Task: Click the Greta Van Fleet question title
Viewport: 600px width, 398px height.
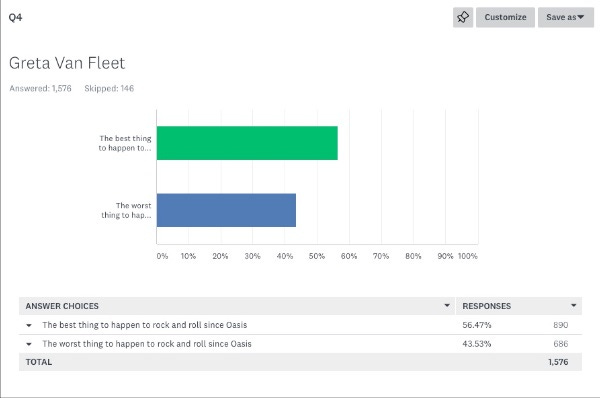Action: (x=67, y=63)
